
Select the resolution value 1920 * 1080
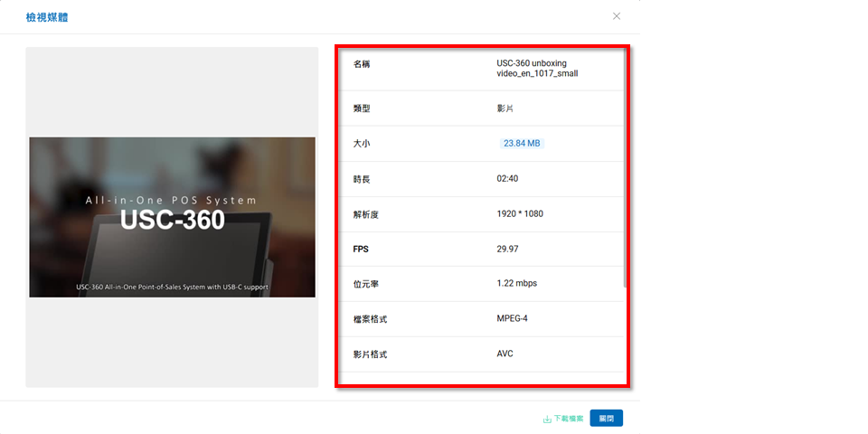click(520, 213)
